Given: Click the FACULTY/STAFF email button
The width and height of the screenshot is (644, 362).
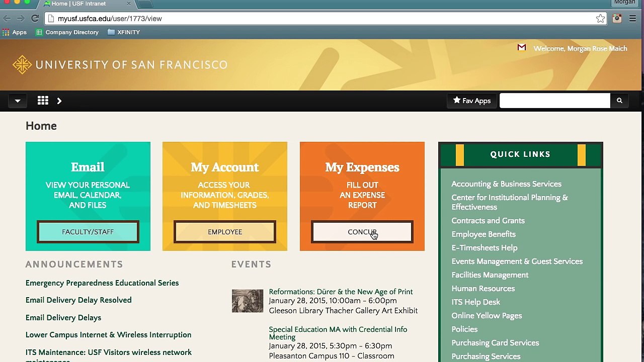Looking at the screenshot, I should pos(88,232).
